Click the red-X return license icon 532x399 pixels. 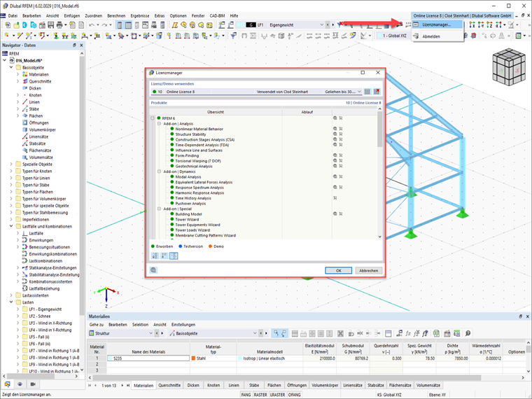(x=377, y=92)
